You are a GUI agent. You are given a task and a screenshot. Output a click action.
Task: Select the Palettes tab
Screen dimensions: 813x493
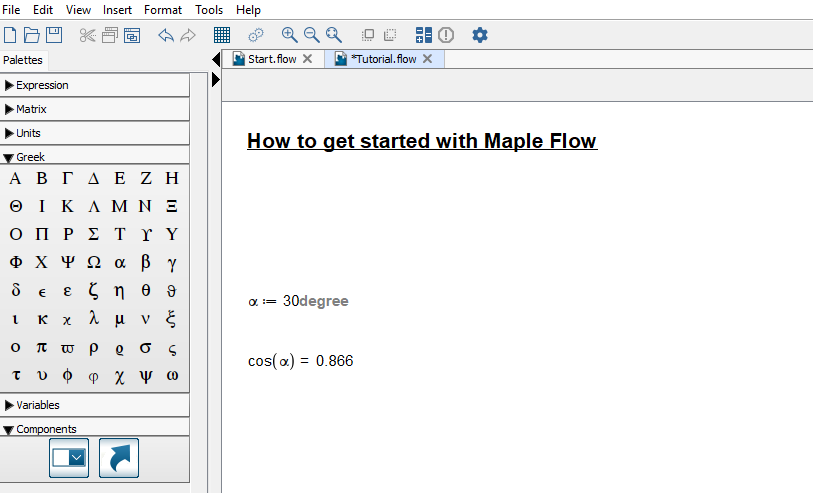[x=23, y=60]
